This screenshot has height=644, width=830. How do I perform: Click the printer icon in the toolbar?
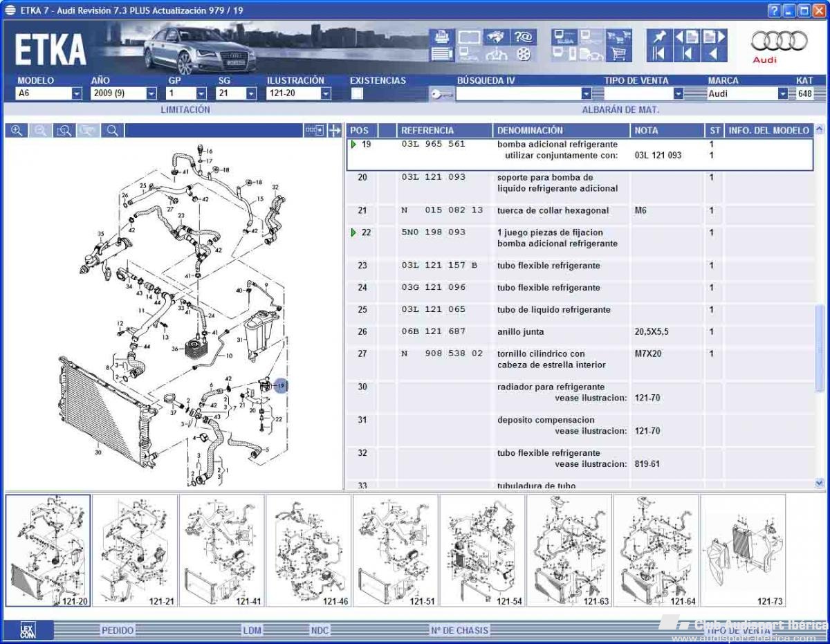pyautogui.click(x=441, y=37)
